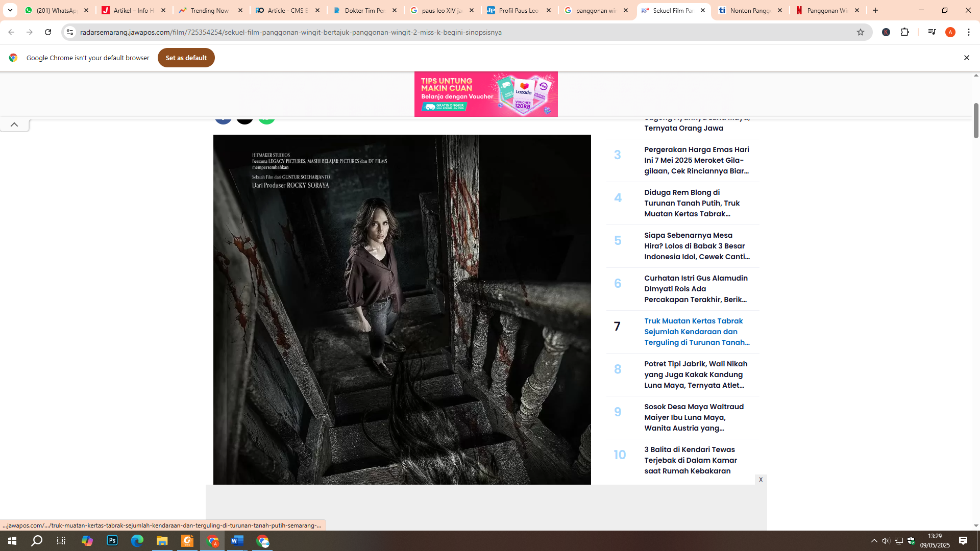The image size is (980, 551).
Task: Open Task View on the taskbar
Action: click(61, 541)
